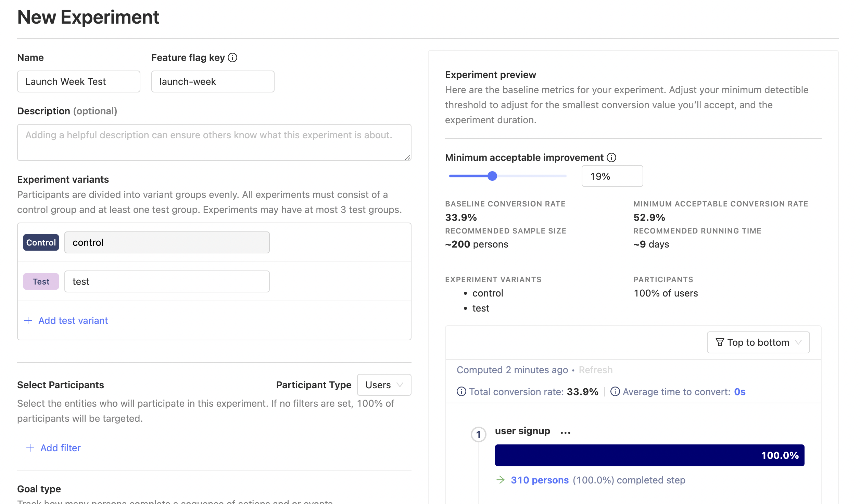The image size is (860, 504).
Task: Click the test variant name field
Action: coord(167,281)
